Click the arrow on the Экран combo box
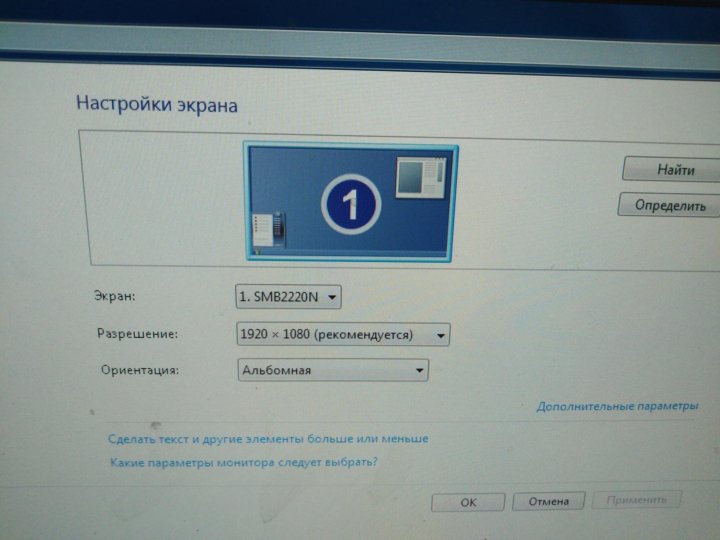Screen dimensions: 720x540 tap(333, 297)
